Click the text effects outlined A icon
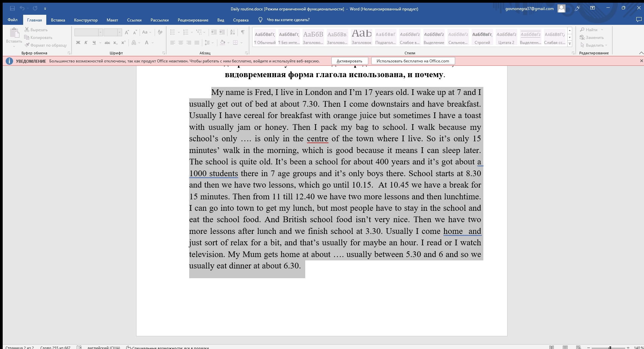Screen dimensions: 644x349 [x=134, y=43]
